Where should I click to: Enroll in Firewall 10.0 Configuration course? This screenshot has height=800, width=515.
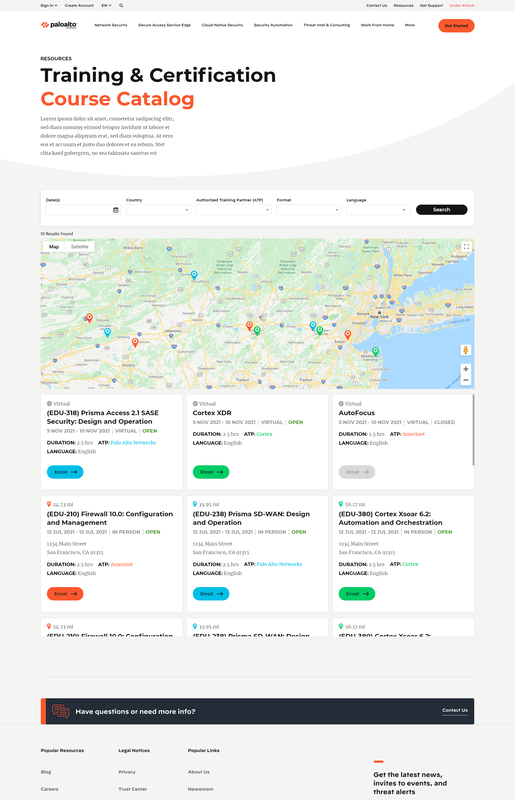click(65, 594)
